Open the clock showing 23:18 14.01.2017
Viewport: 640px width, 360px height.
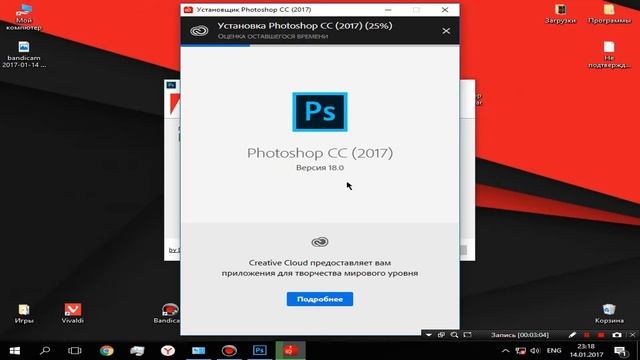pyautogui.click(x=586, y=351)
